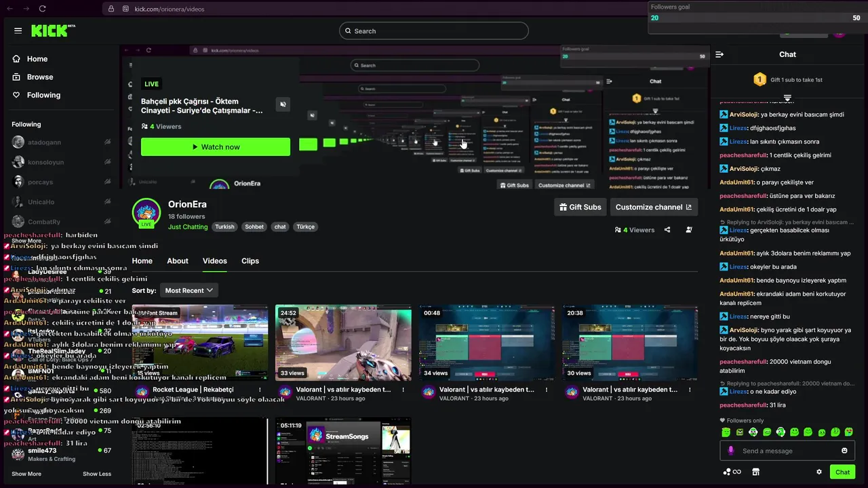
Task: Open the 05:11:19 StreamSongs video thumbnail
Action: (343, 451)
